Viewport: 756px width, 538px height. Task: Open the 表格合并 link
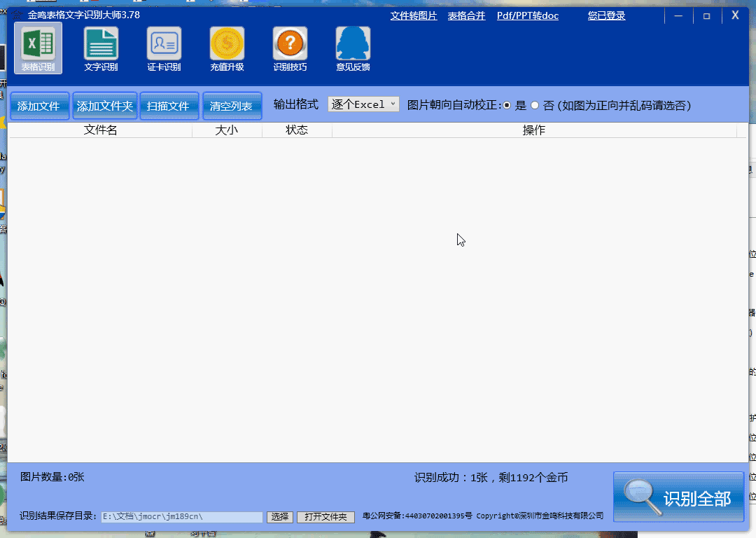[x=466, y=16]
